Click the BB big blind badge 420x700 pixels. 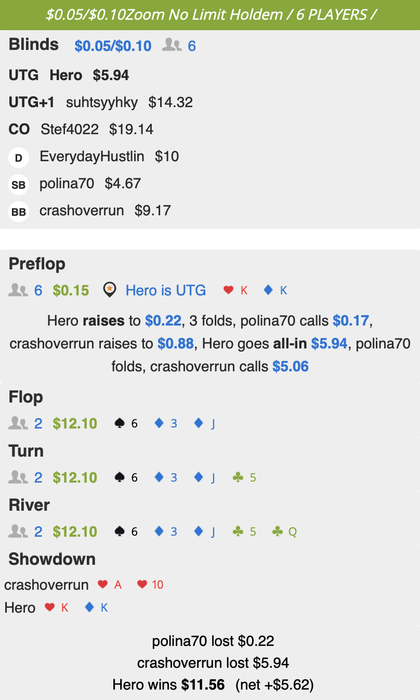18,212
